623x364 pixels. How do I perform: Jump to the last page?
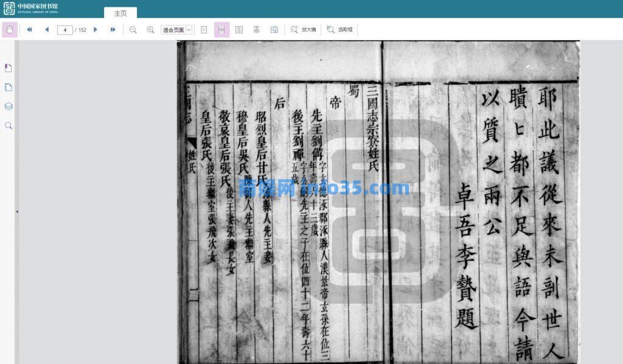pos(113,29)
